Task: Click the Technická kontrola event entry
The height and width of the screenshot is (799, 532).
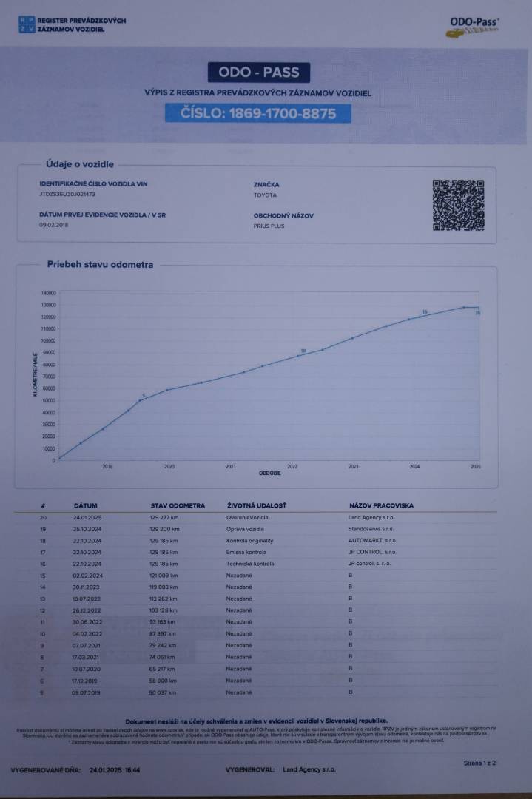Action: 250,564
